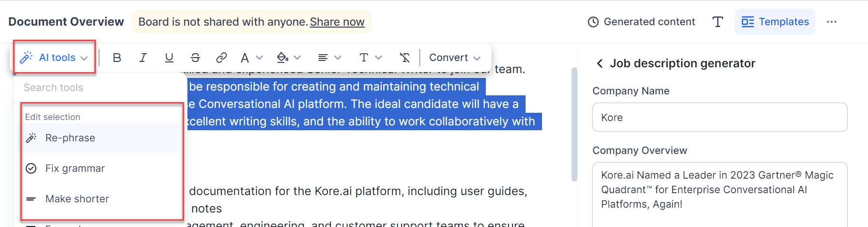Select Make shorter option
Viewport: 868px width, 227px height.
tap(77, 199)
